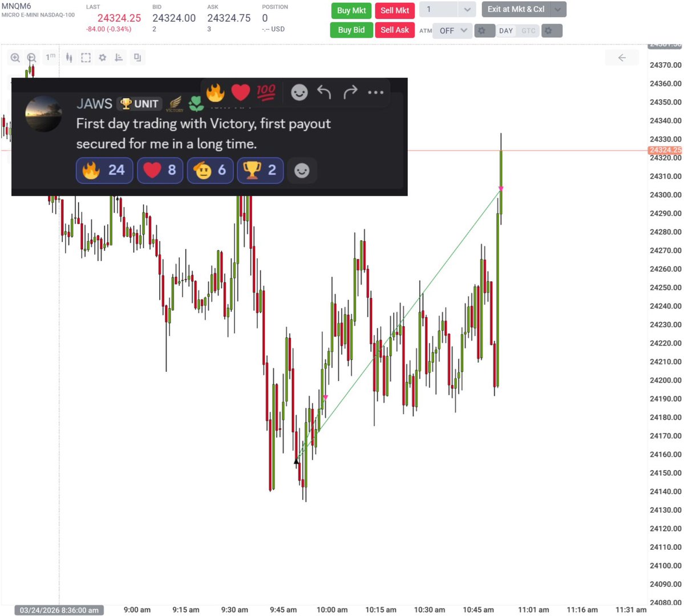Click the bid price 24324.00
The image size is (684, 616).
[174, 18]
